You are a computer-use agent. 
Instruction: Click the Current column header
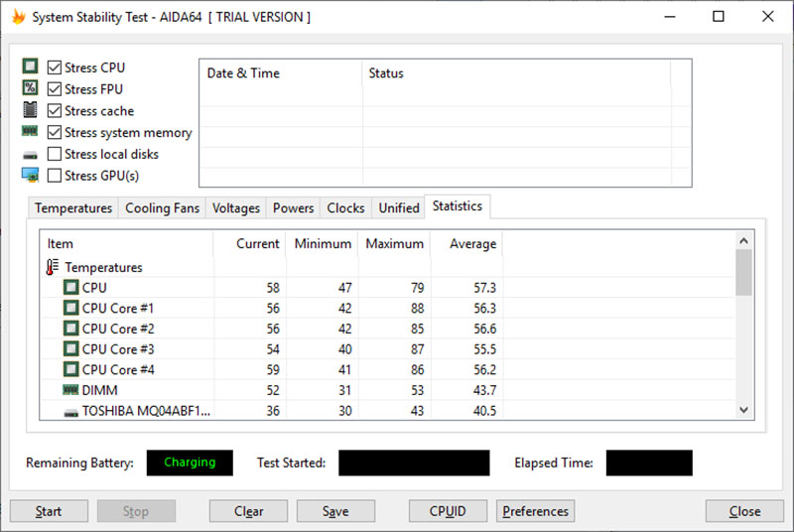point(250,243)
